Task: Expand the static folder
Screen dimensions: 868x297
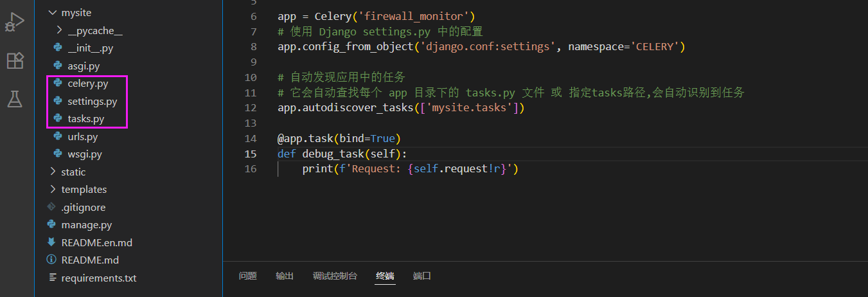Action: tap(53, 172)
